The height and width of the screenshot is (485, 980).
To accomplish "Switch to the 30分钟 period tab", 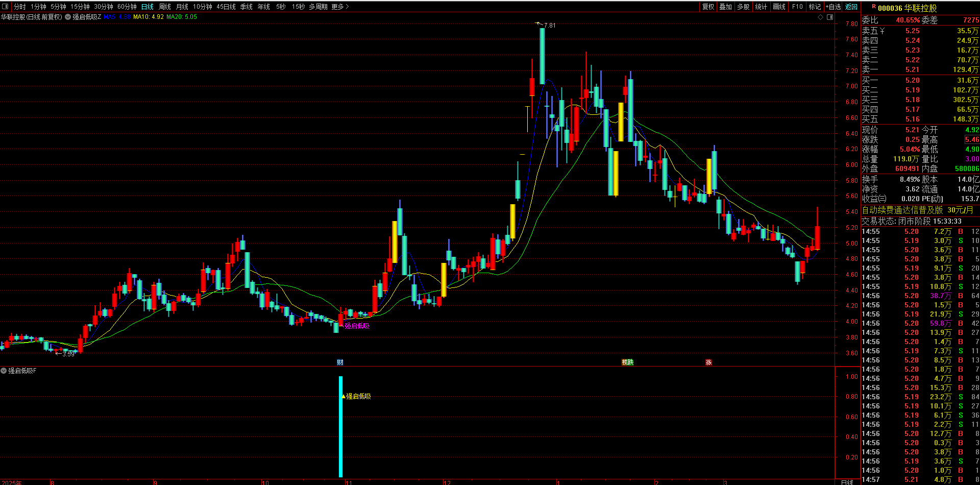I will tap(103, 7).
